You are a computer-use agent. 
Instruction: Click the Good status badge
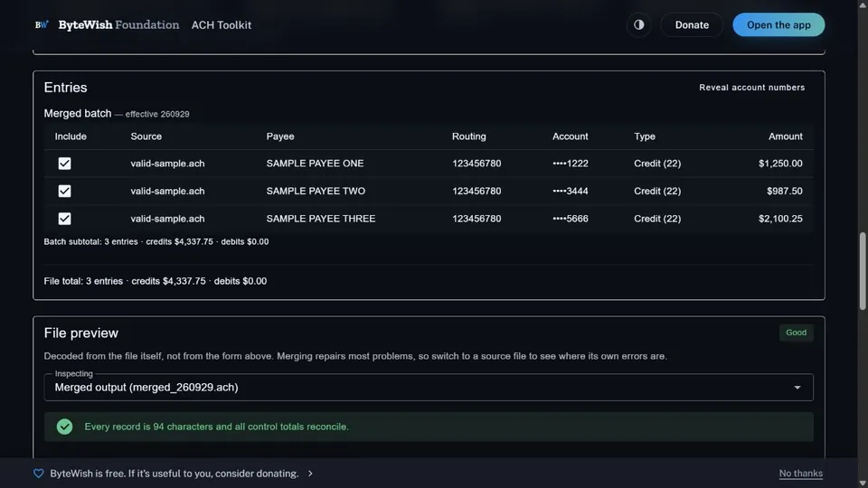(x=796, y=333)
